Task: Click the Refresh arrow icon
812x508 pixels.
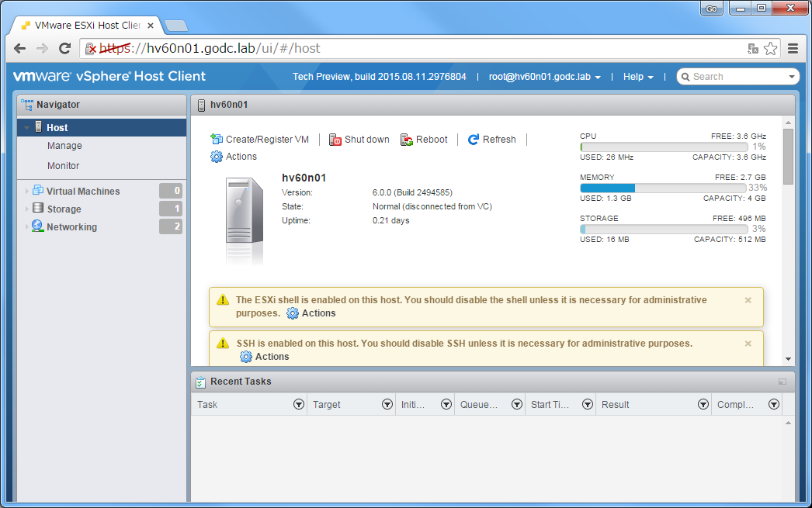Action: click(x=474, y=140)
